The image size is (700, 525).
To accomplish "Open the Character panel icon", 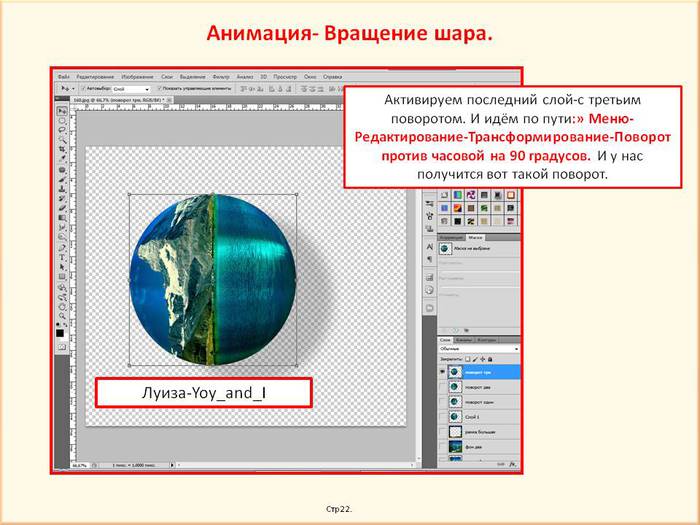I will click(429, 246).
